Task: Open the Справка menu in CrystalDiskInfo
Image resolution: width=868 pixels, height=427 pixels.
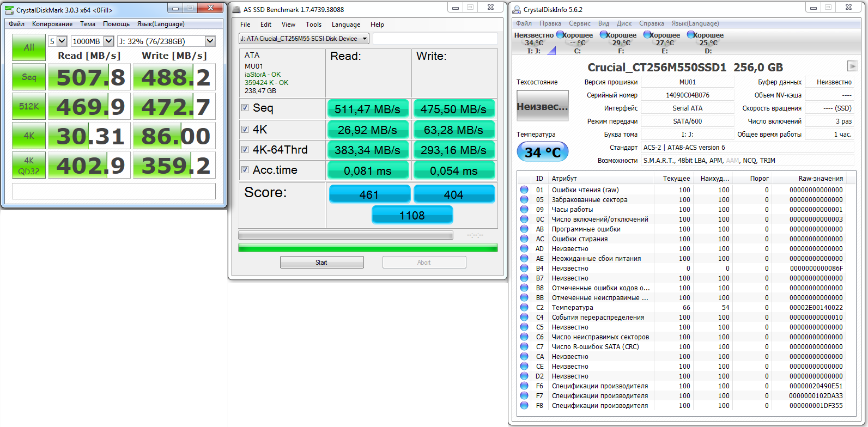Action: pyautogui.click(x=652, y=23)
